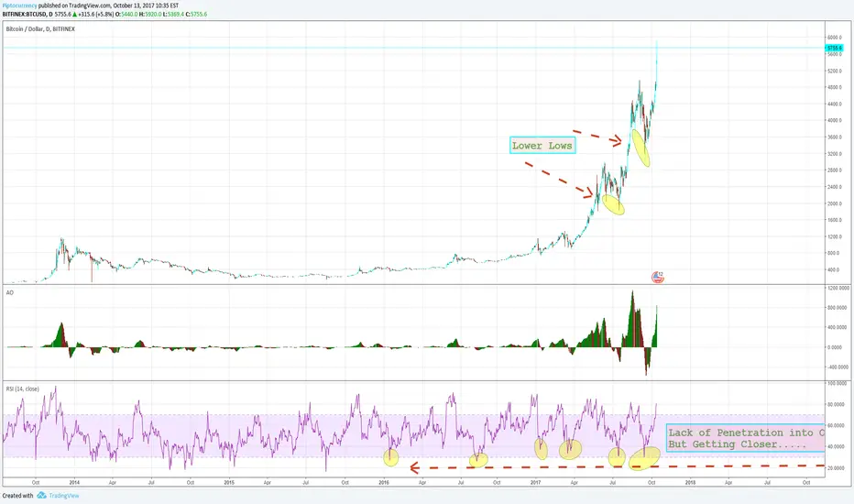Click the highlighted 5755.6 current price tag
Screen dimensions: 854x504
[835, 48]
